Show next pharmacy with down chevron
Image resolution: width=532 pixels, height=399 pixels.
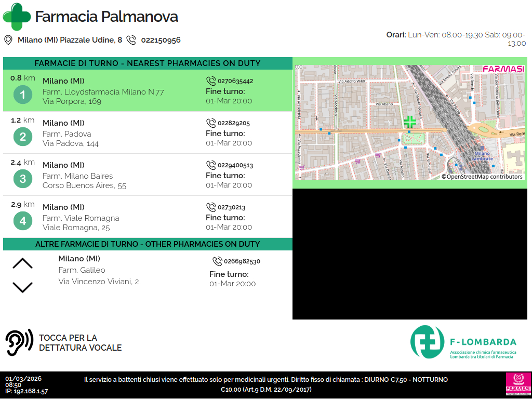click(22, 287)
